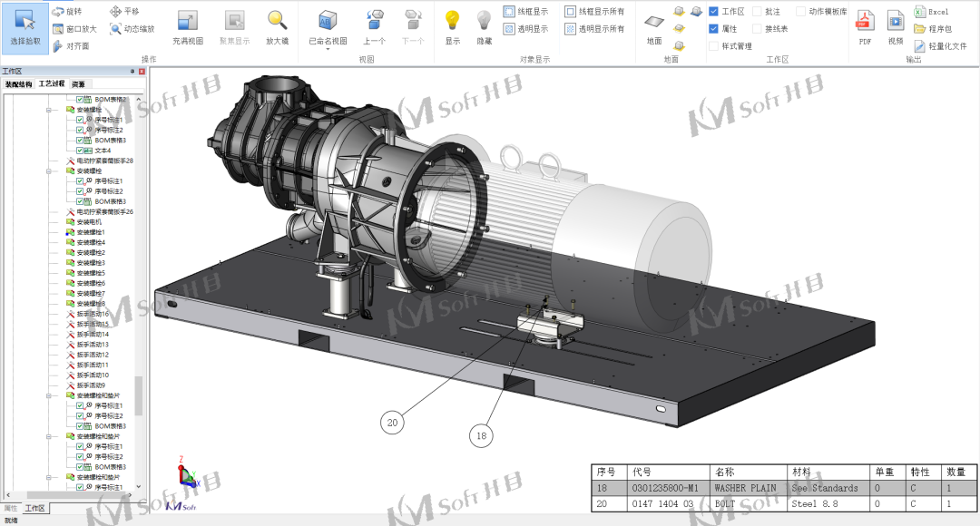Image resolution: width=980 pixels, height=526 pixels.
Task: Select 安装电机 in the process tree
Action: (x=89, y=222)
